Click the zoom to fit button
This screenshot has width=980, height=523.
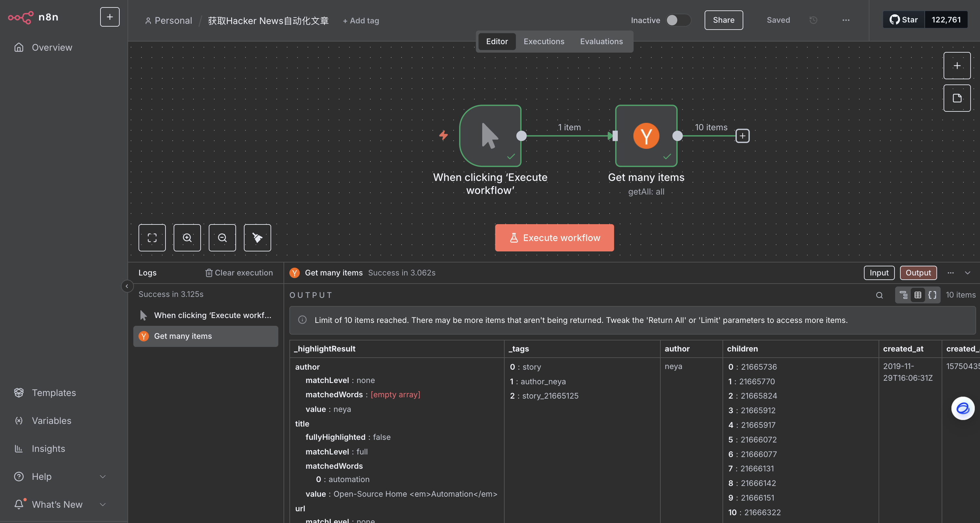pos(152,238)
